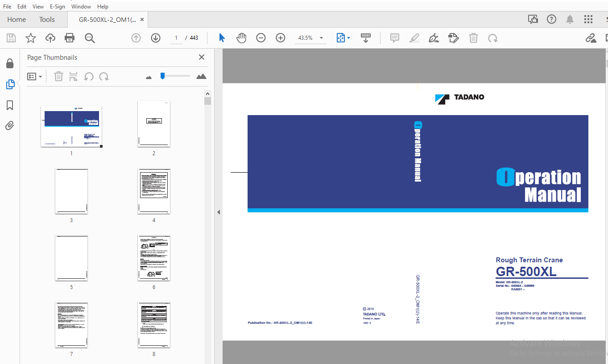Viewport: 608px width, 364px height.
Task: Click the insert pages icon in the thumbnails panel
Action: 74,76
